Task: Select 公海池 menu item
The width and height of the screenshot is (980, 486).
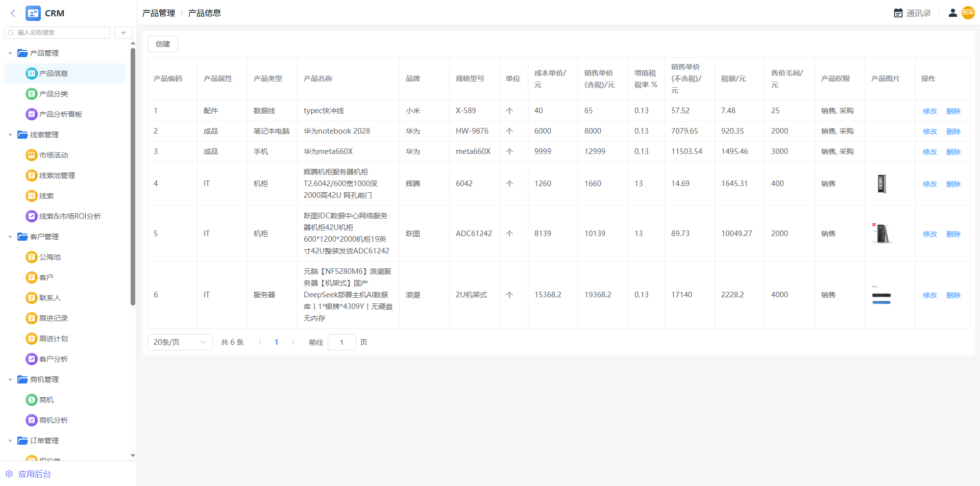Action: (x=50, y=257)
